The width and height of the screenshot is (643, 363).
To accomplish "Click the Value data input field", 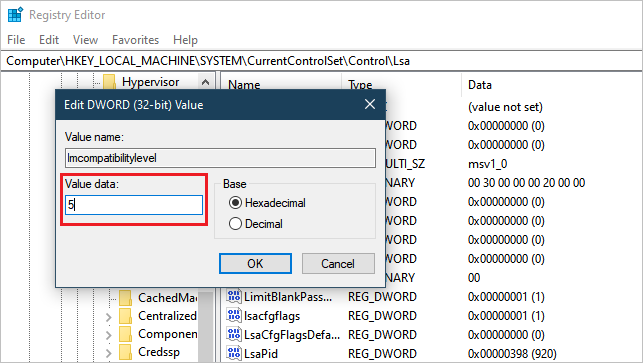I will tap(134, 205).
